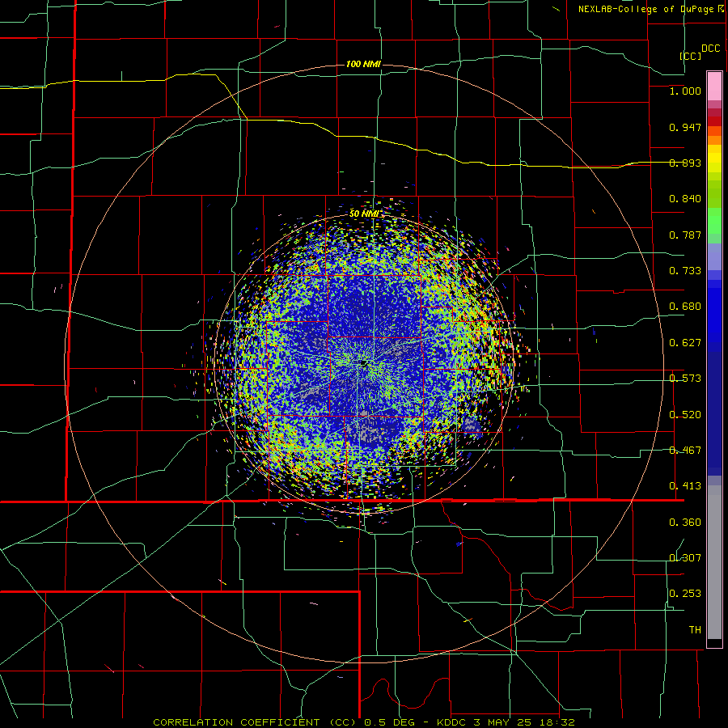Click the dark navy segment of the color bar

coord(714,413)
